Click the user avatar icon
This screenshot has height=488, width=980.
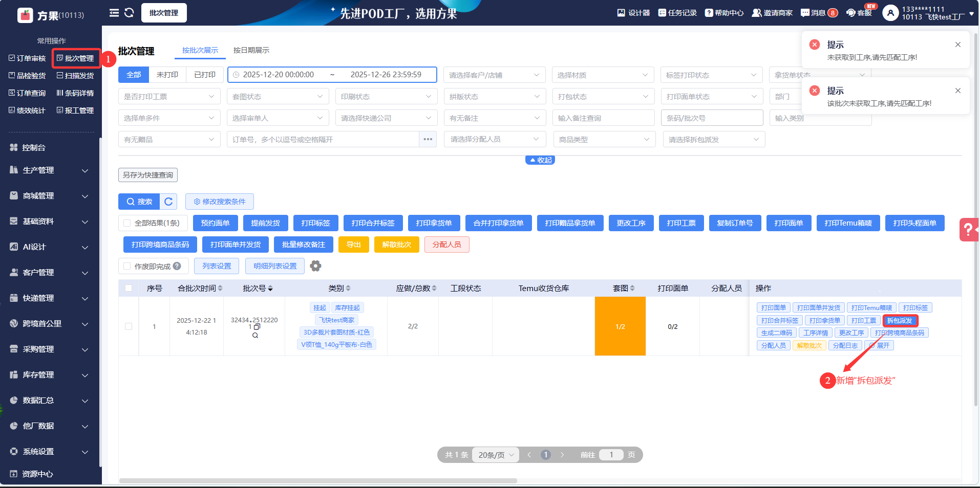pyautogui.click(x=890, y=13)
